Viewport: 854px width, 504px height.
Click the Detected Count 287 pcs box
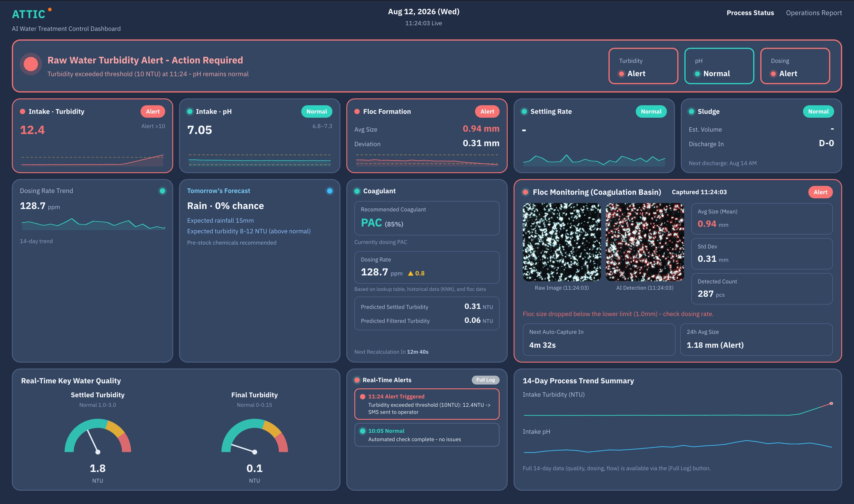pyautogui.click(x=761, y=289)
